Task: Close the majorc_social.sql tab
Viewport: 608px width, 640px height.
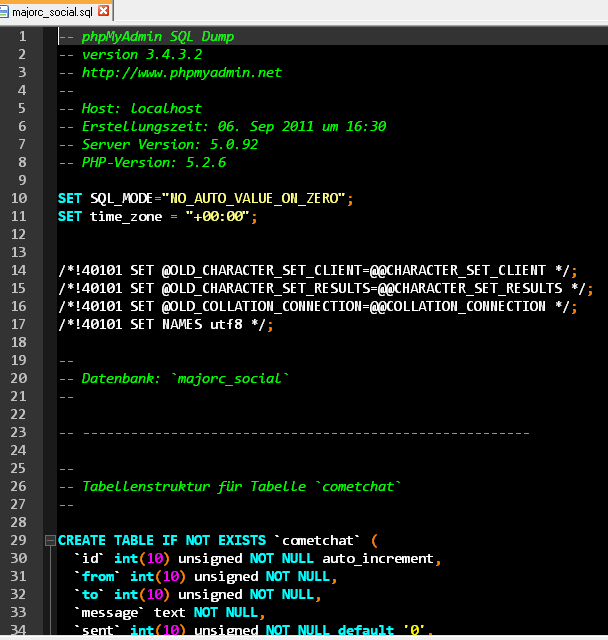Action: pyautogui.click(x=104, y=11)
